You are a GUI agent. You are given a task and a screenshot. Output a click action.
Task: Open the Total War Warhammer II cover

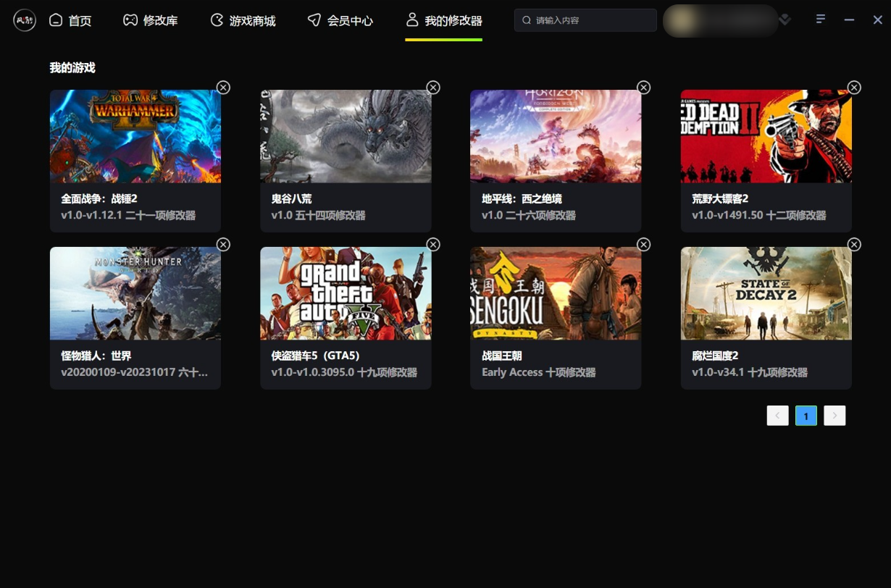tap(135, 136)
